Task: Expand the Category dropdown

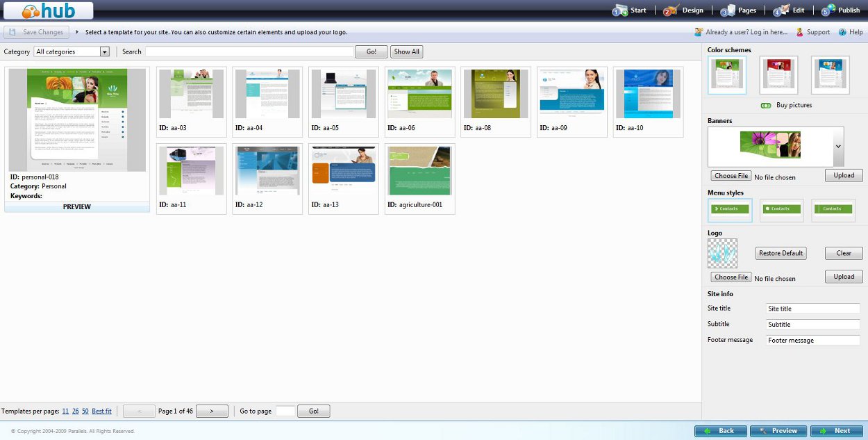Action: pyautogui.click(x=105, y=51)
